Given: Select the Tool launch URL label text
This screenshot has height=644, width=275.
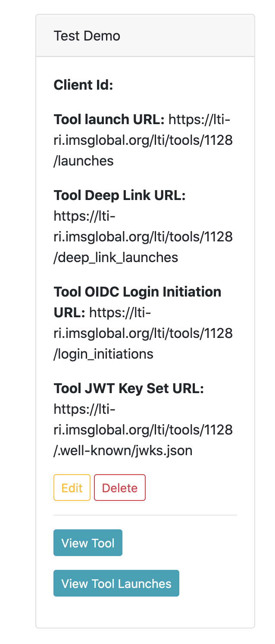Looking at the screenshot, I should tap(108, 119).
